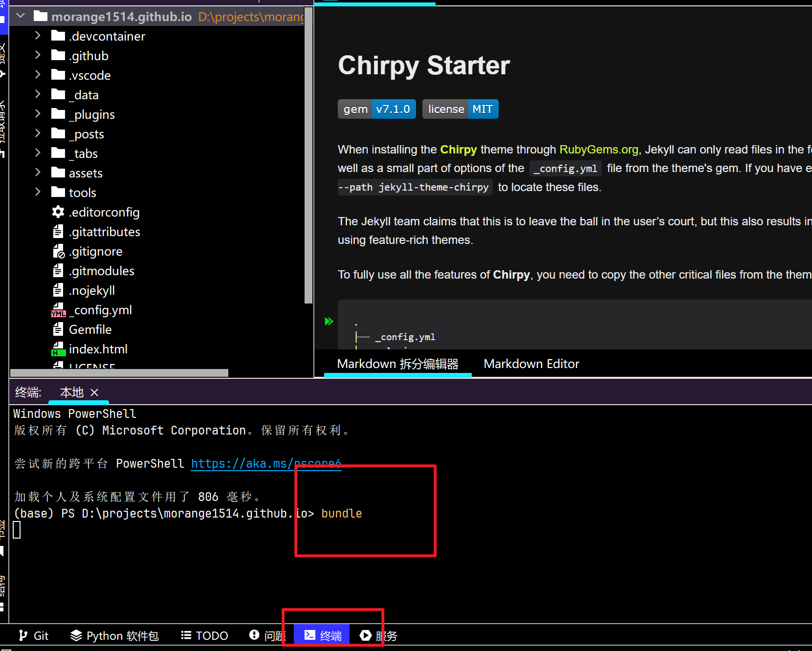This screenshot has height=651, width=812.
Task: Click the _posts folder icon
Action: 58,133
